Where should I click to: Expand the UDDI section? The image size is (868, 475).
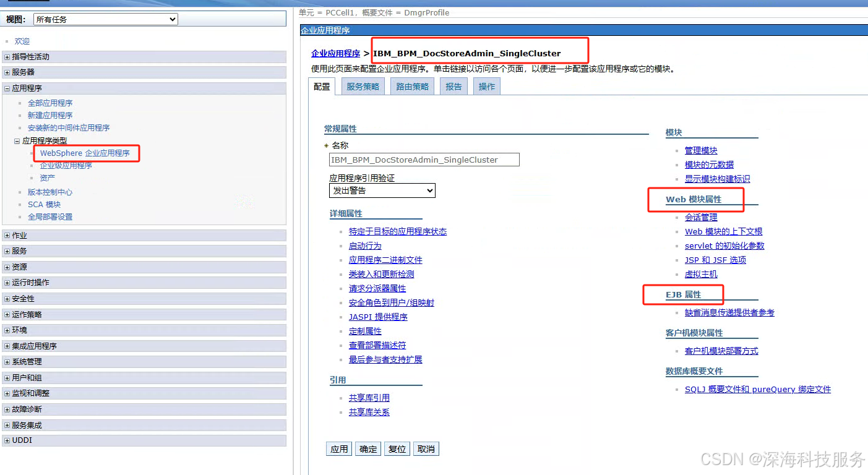click(x=7, y=440)
